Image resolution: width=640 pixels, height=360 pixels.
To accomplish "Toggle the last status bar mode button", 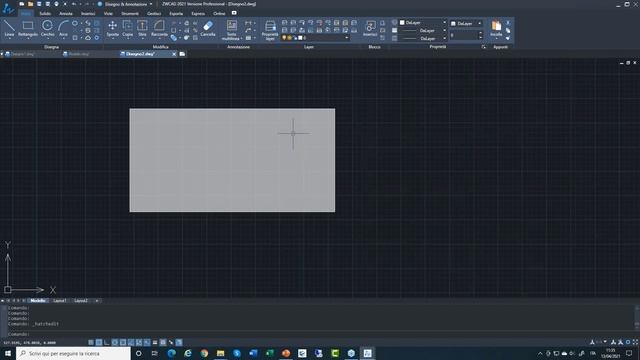I will (x=179, y=342).
